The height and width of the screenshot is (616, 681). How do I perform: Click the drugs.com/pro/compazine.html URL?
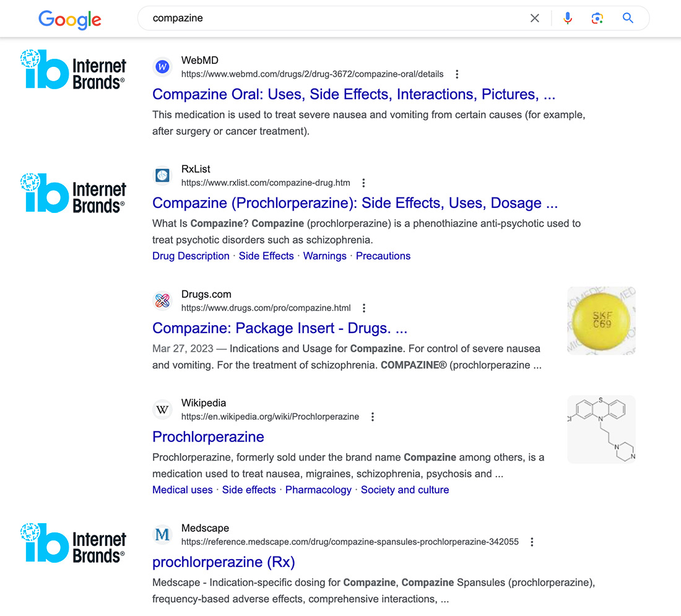266,308
